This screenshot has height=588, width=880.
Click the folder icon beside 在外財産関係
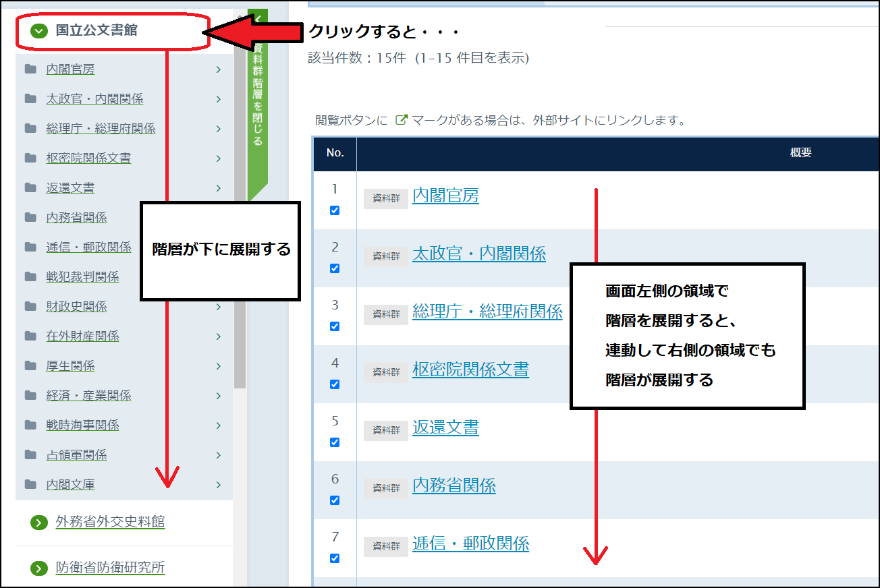(x=30, y=336)
